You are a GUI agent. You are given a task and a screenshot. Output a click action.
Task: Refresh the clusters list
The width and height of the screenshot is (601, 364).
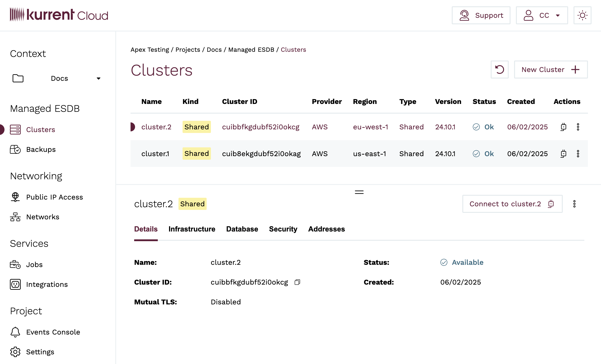coord(499,70)
